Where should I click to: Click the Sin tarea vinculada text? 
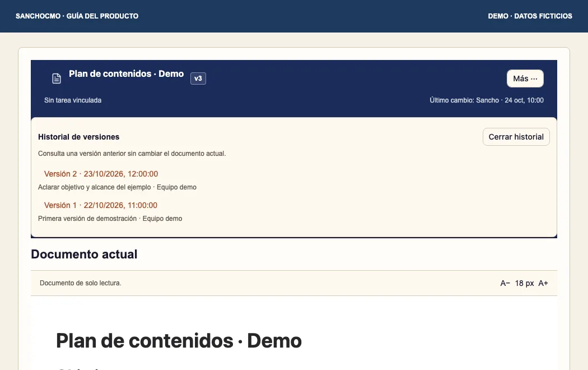pyautogui.click(x=73, y=100)
